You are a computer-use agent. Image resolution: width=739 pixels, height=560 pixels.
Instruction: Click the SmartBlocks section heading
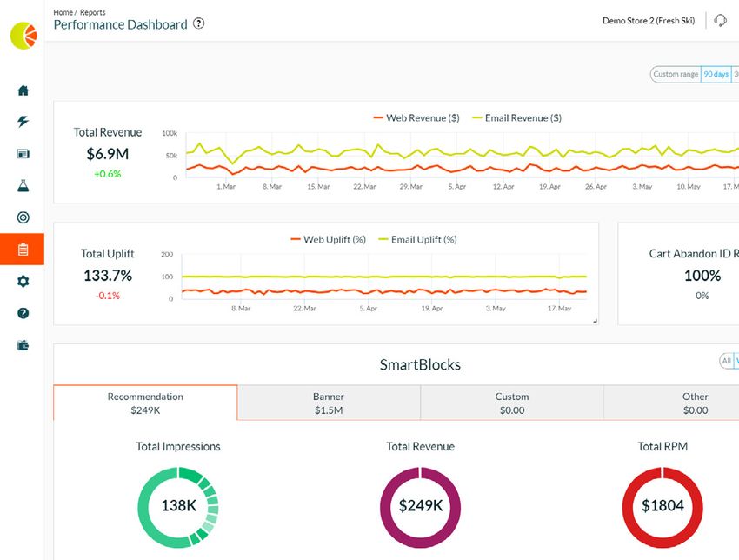pos(420,364)
